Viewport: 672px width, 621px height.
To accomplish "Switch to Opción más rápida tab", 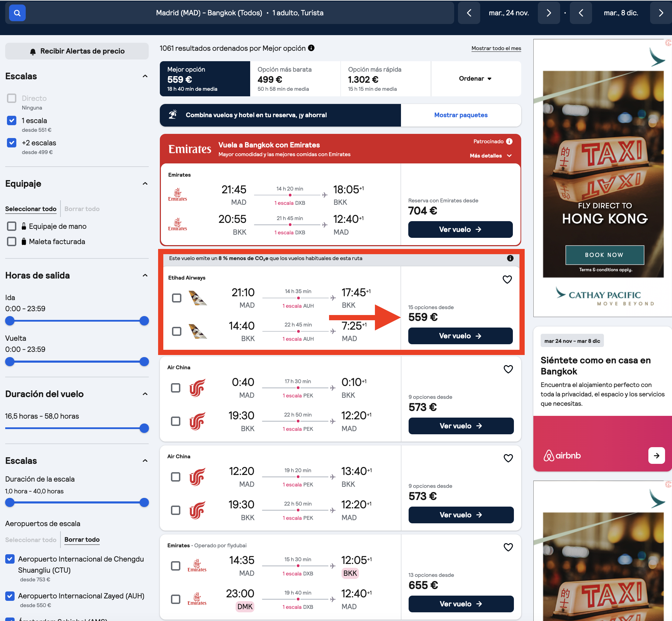I will (386, 79).
